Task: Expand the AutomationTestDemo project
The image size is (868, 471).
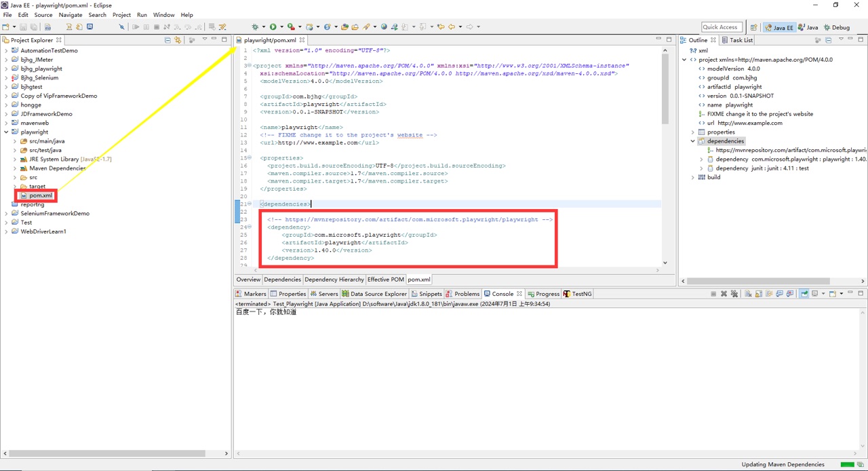Action: [6, 50]
